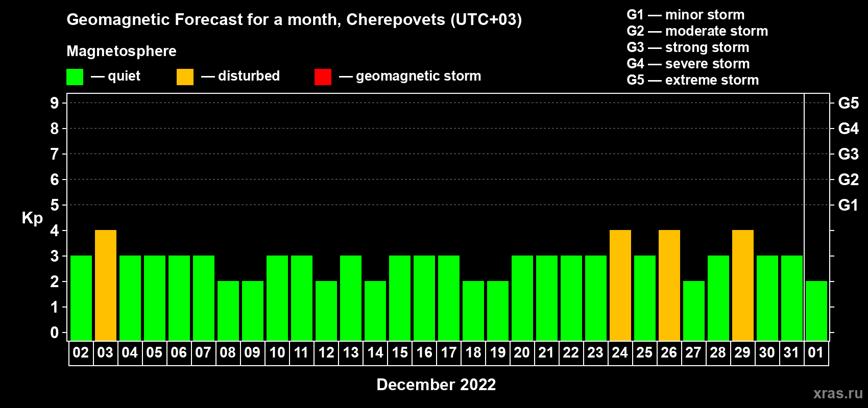Screen dimensions: 868x408
Task: Click the 'G4 — severe storm' legend text
Action: [x=688, y=64]
